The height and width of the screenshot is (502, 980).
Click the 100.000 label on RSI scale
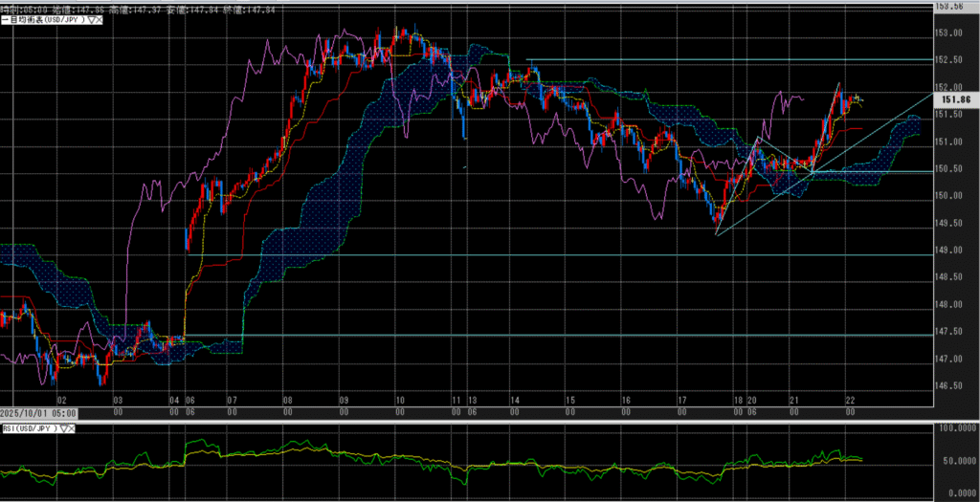(958, 429)
